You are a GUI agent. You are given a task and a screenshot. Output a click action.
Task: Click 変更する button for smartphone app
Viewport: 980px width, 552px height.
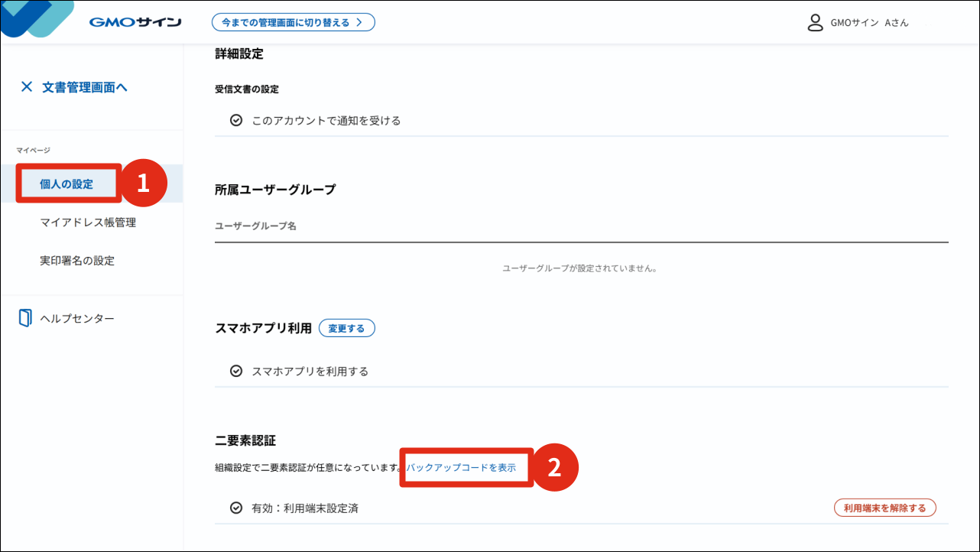(x=346, y=329)
